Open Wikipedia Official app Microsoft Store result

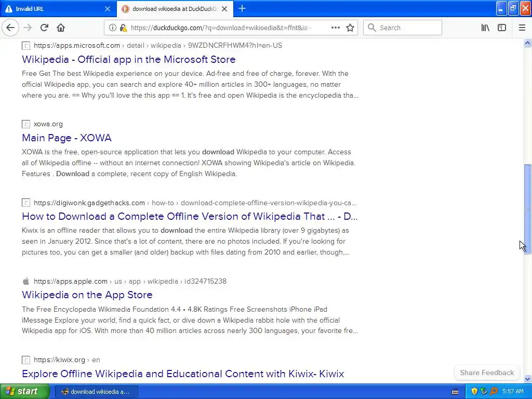tap(129, 59)
